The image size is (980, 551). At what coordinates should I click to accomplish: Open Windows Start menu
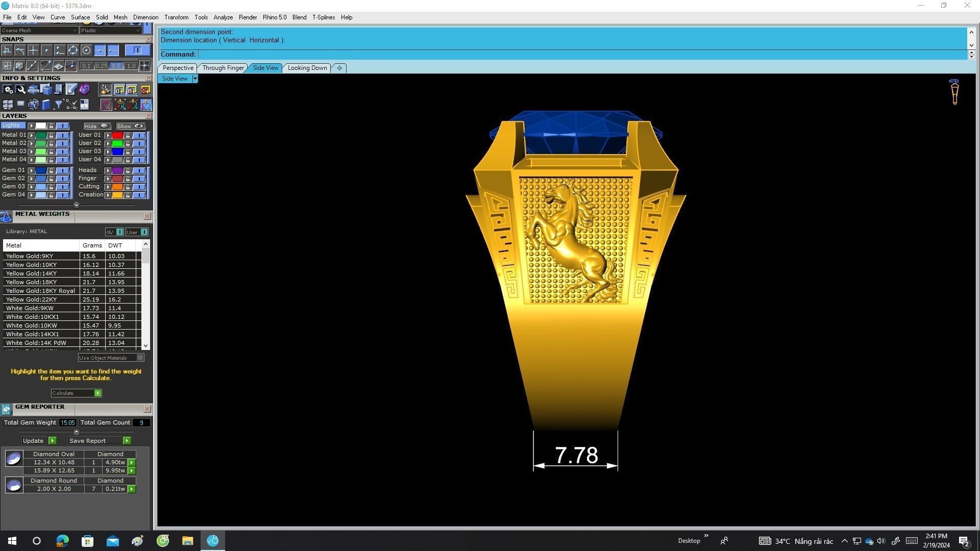tap(12, 541)
